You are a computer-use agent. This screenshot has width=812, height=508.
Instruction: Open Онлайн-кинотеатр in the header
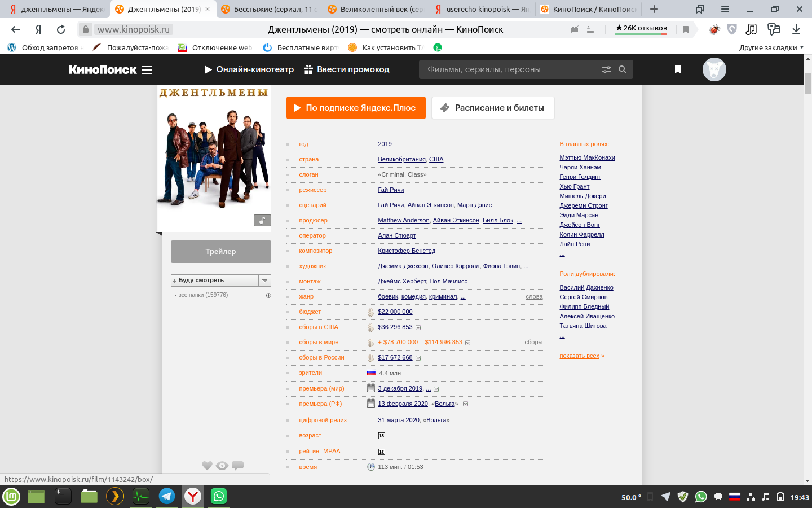click(249, 69)
